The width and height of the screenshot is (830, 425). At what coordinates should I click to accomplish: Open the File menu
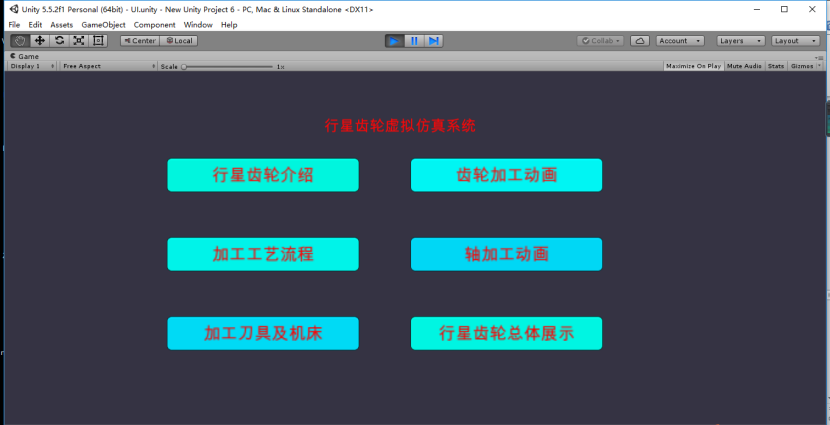14,25
